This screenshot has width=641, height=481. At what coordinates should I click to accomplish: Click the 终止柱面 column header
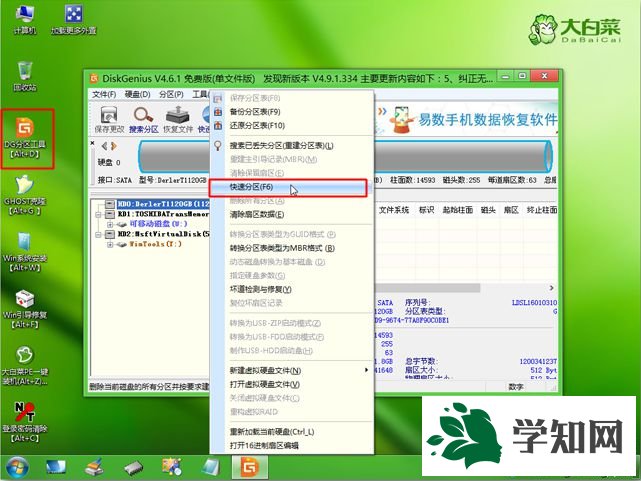542,210
